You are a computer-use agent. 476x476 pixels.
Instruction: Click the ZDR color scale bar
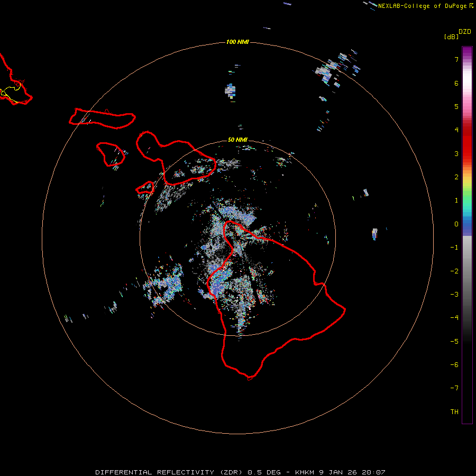(x=467, y=235)
